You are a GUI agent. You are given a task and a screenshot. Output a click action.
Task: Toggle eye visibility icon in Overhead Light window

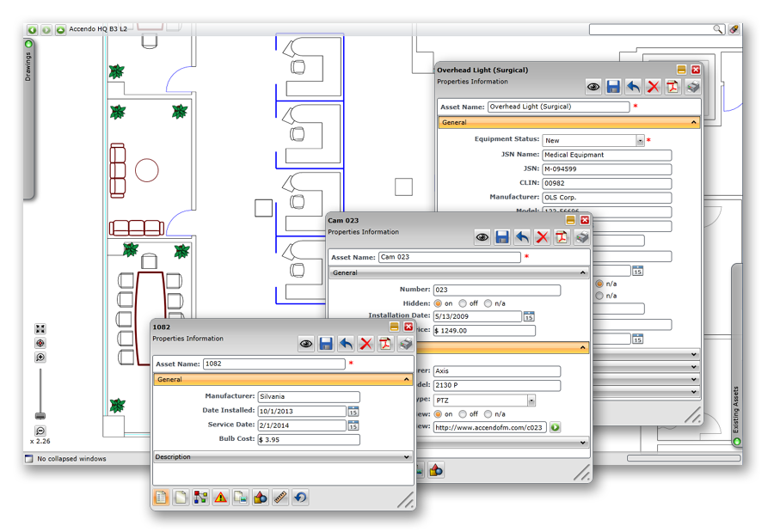click(x=593, y=87)
